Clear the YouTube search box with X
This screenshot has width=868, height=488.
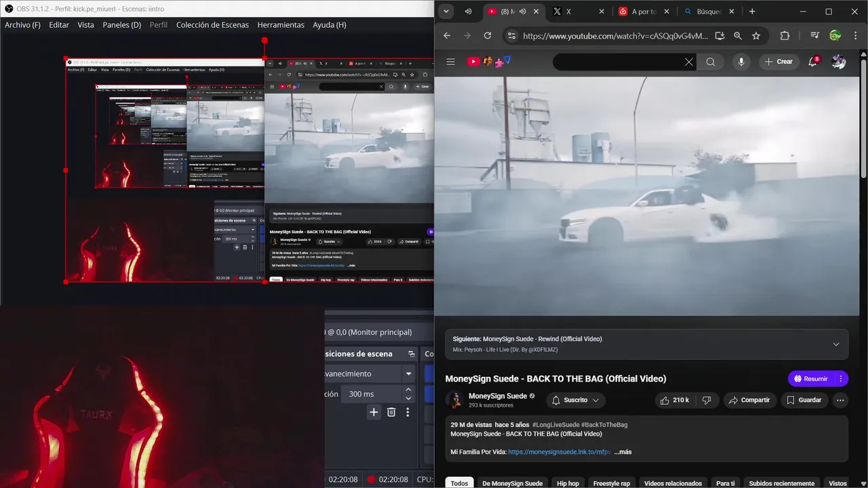click(689, 62)
